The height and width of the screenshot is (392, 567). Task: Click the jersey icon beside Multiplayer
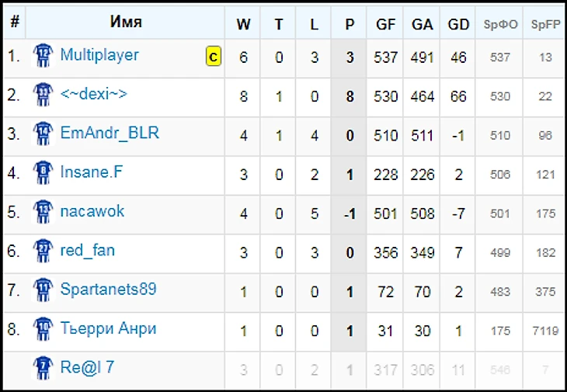(x=41, y=56)
